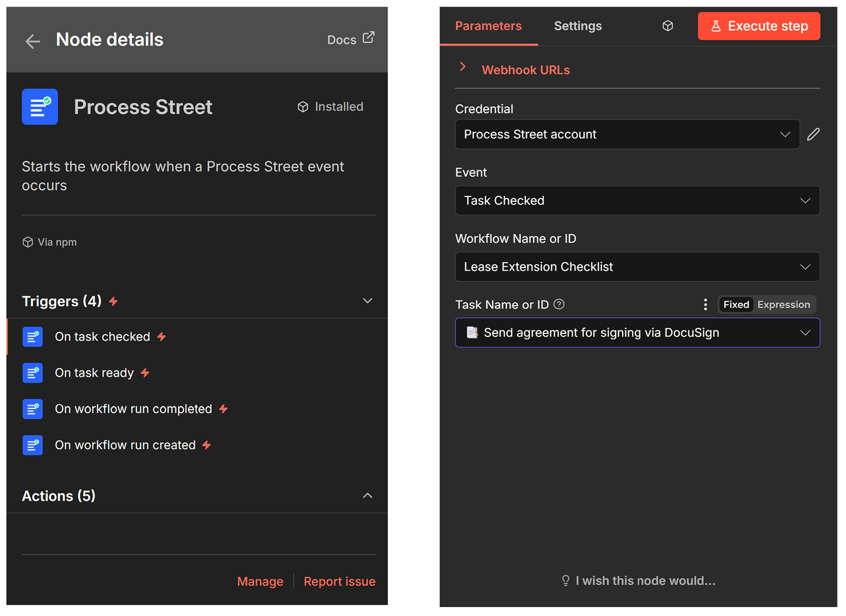Select the On task ready trigger

coord(198,373)
